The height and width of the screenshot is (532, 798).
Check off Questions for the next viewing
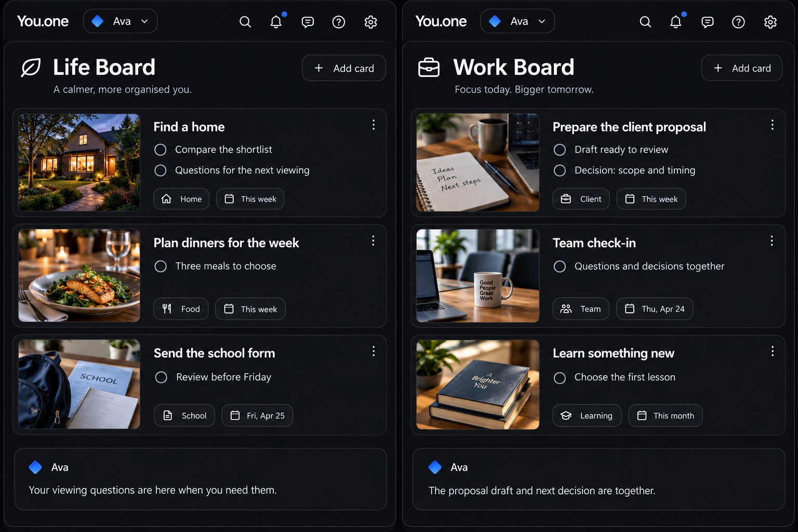[x=161, y=170]
